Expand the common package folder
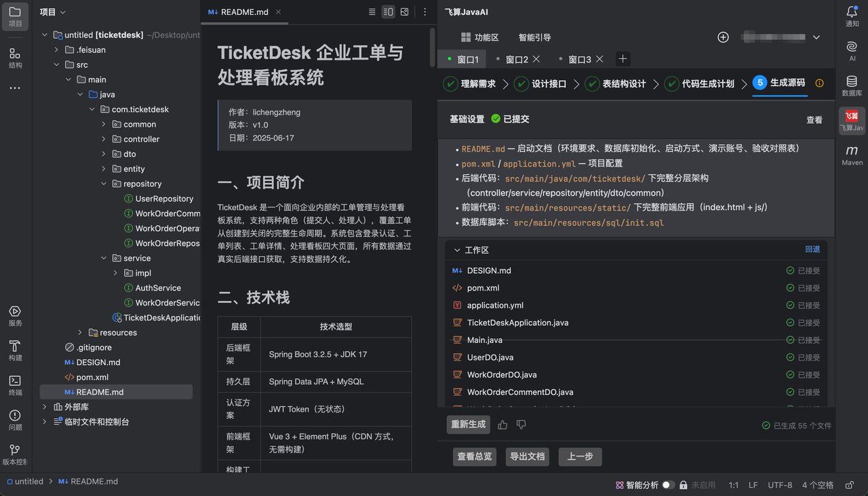This screenshot has height=496, width=868. click(104, 124)
